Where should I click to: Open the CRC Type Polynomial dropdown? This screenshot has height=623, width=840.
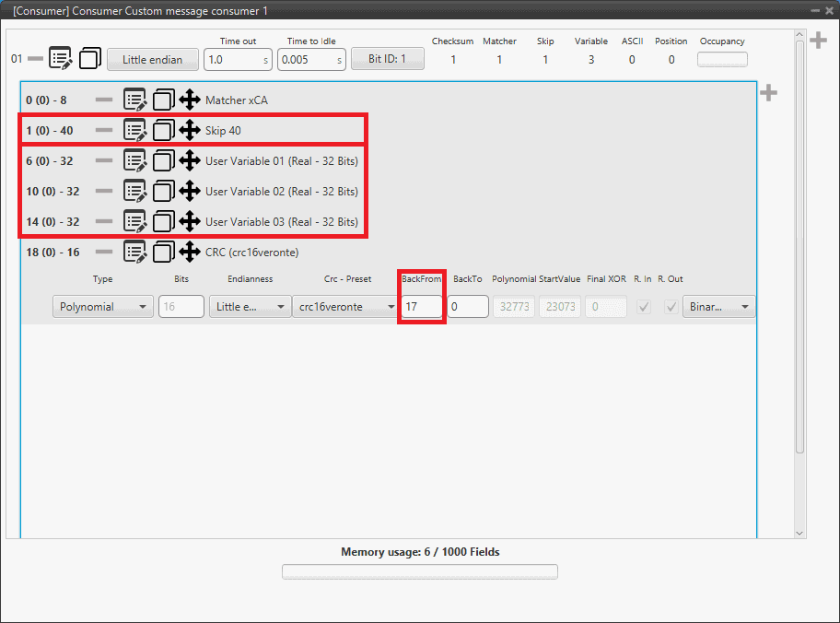click(103, 307)
